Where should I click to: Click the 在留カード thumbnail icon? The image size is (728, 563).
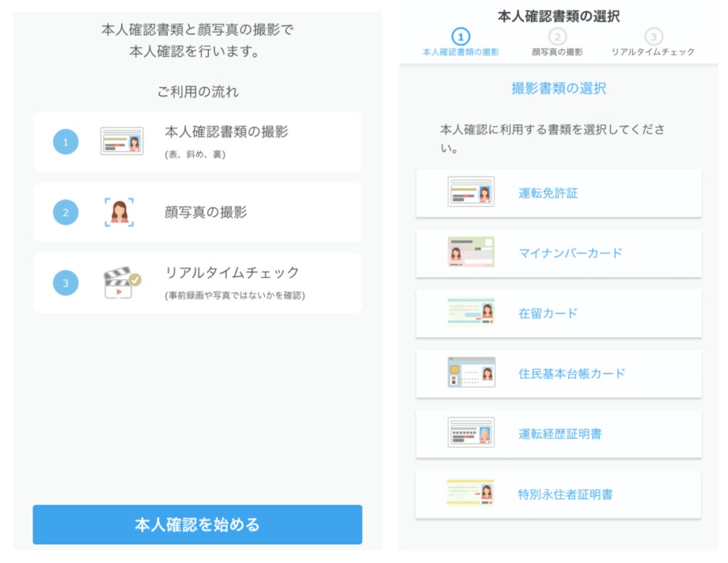pyautogui.click(x=471, y=314)
